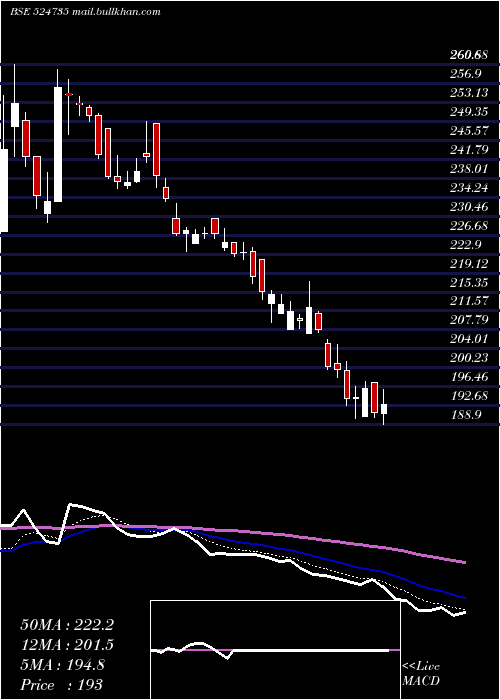The image size is (500, 700).
Task: Click the 238.01 price axis label
Action: (x=469, y=169)
